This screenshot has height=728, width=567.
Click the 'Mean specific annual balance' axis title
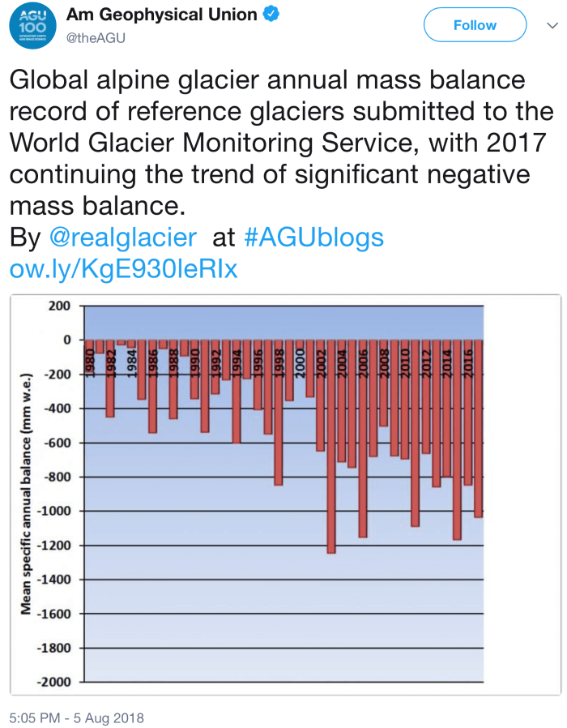27,493
